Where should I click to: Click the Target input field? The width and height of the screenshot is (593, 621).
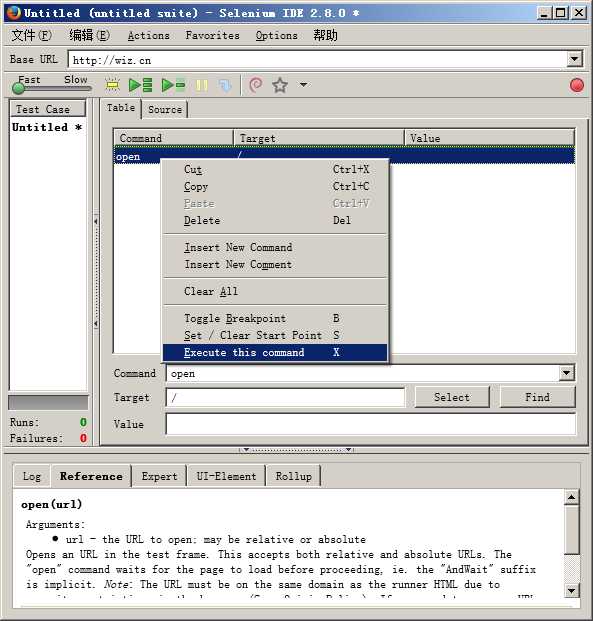point(285,398)
